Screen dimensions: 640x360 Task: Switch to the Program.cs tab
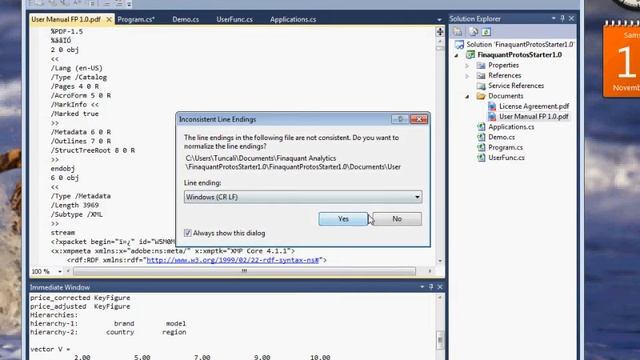coord(136,19)
